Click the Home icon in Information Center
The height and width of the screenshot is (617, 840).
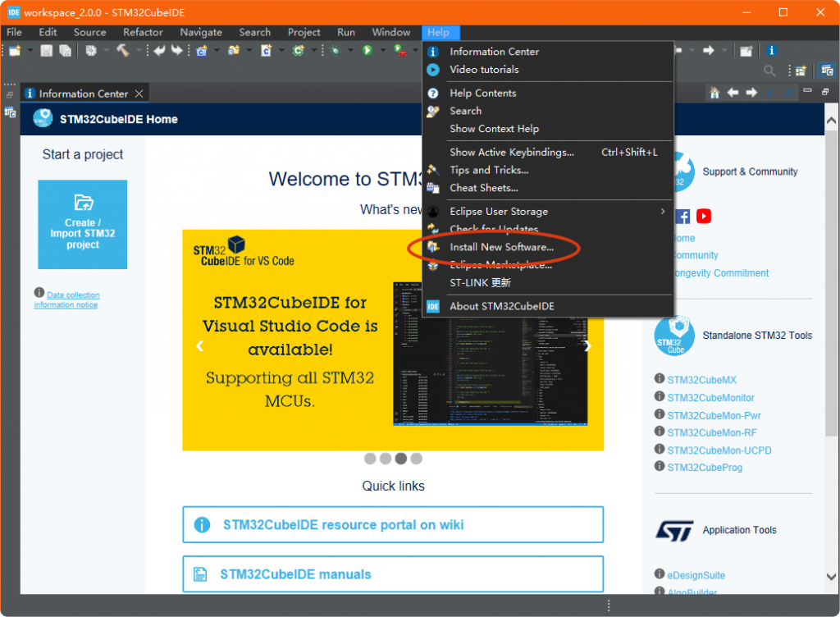point(714,93)
